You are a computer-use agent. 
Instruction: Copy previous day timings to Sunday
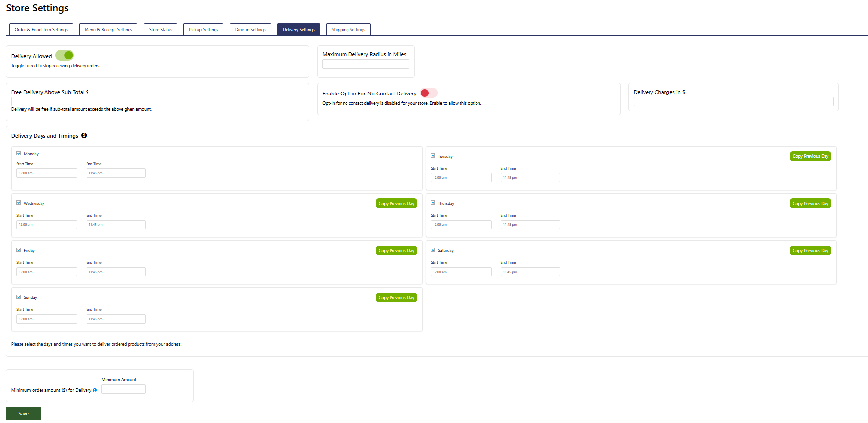396,298
